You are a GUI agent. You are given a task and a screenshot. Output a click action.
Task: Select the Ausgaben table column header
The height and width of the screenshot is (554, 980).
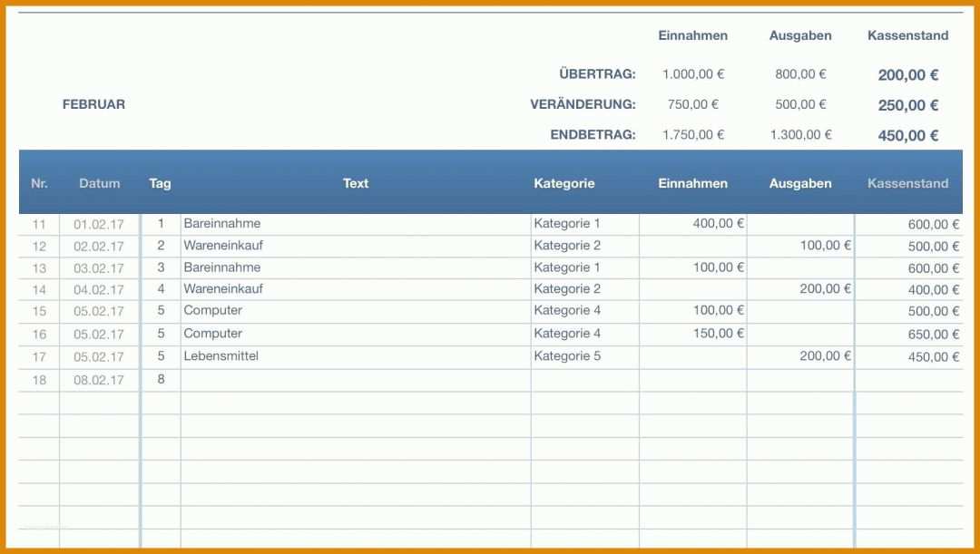point(800,183)
